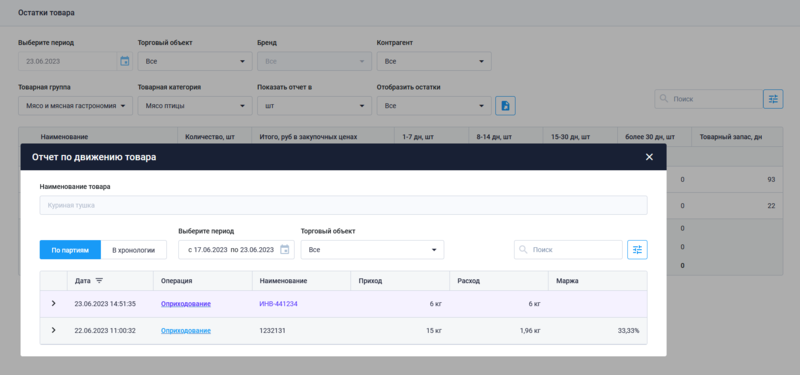
Task: Switch to В хронологии view
Action: click(134, 250)
